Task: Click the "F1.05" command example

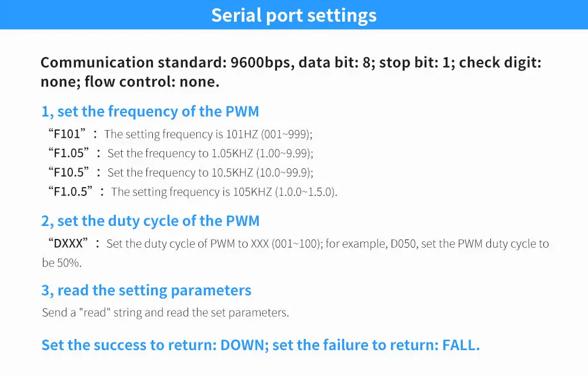Action: [x=69, y=153]
